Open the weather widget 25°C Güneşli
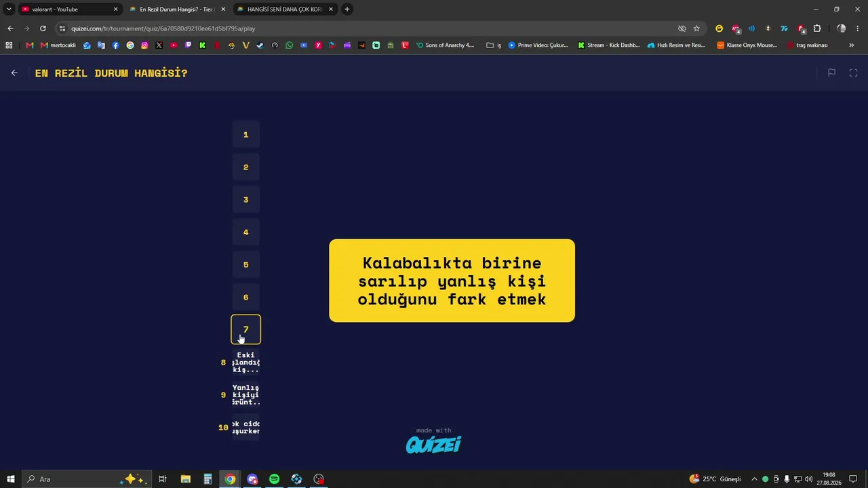868x488 pixels. pyautogui.click(x=715, y=479)
